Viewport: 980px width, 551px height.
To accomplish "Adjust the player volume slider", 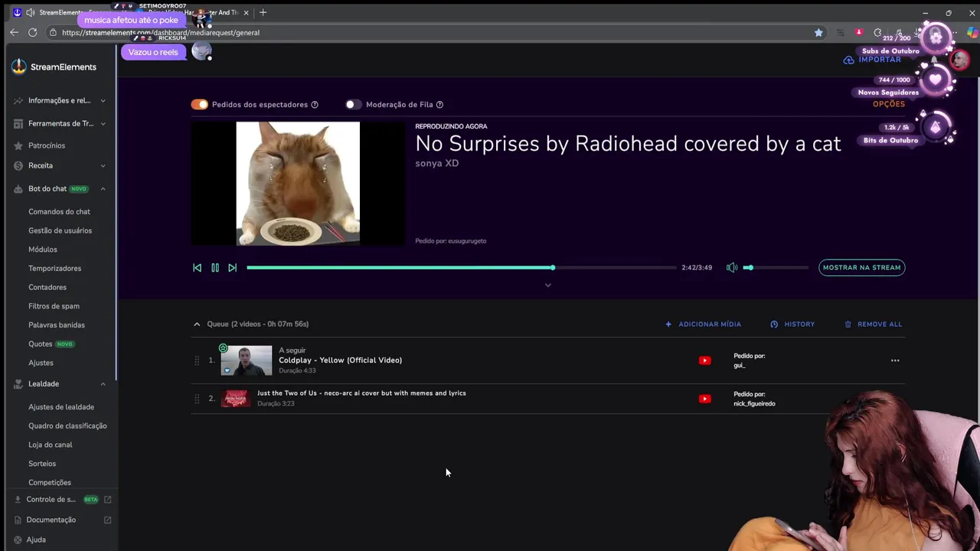I will pos(776,268).
